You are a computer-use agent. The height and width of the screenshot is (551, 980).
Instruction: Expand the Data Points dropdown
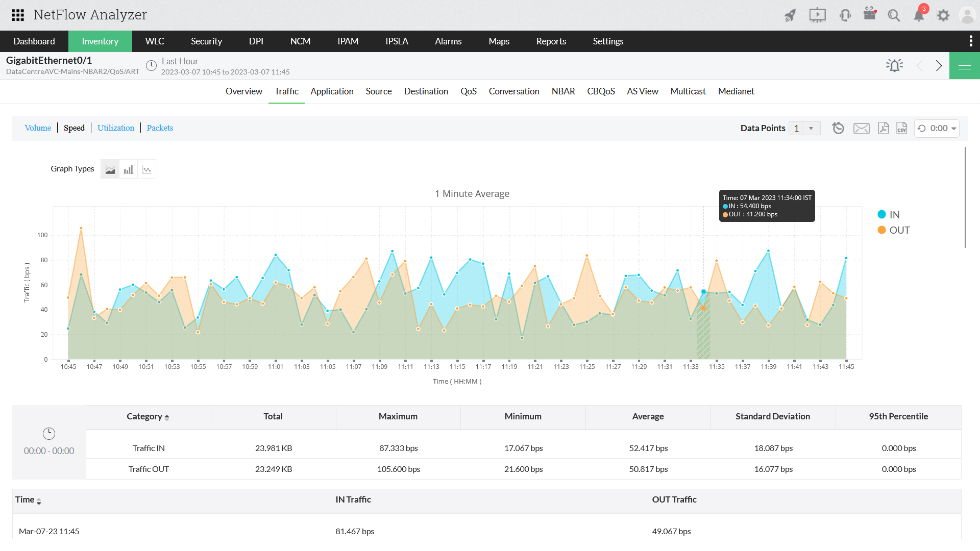tap(812, 128)
